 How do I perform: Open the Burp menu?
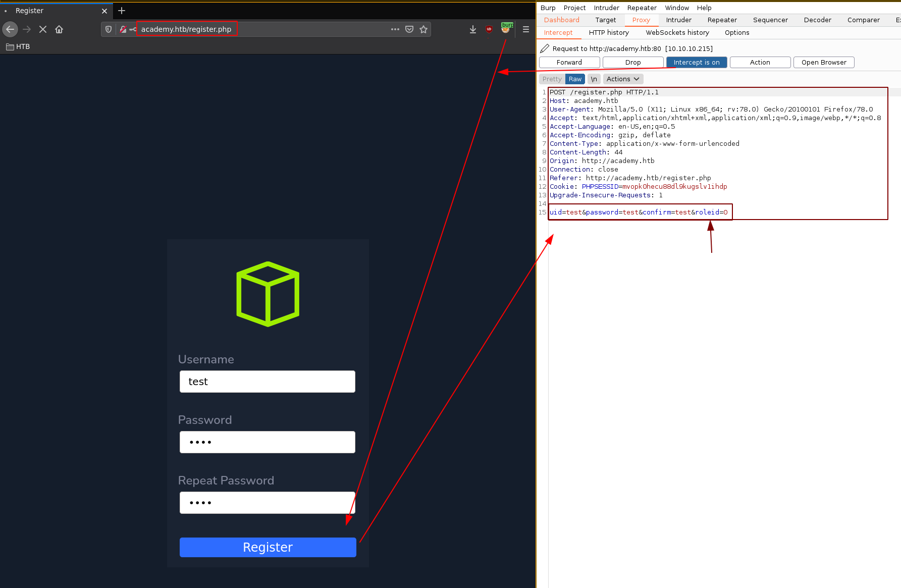(548, 8)
